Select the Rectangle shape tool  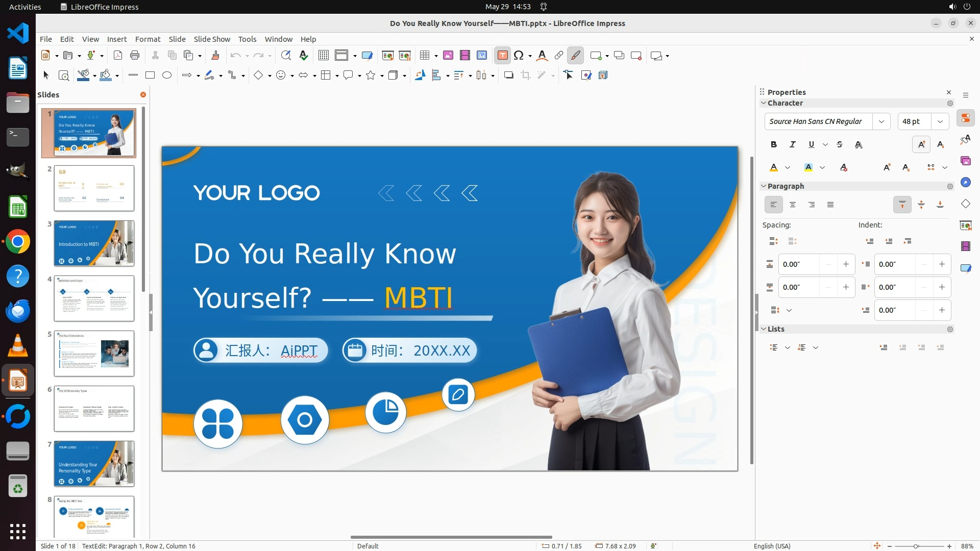pyautogui.click(x=150, y=76)
